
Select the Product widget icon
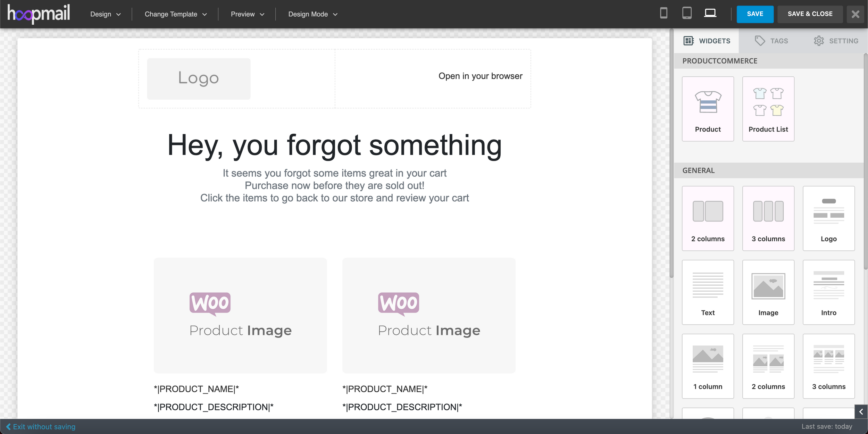708,109
